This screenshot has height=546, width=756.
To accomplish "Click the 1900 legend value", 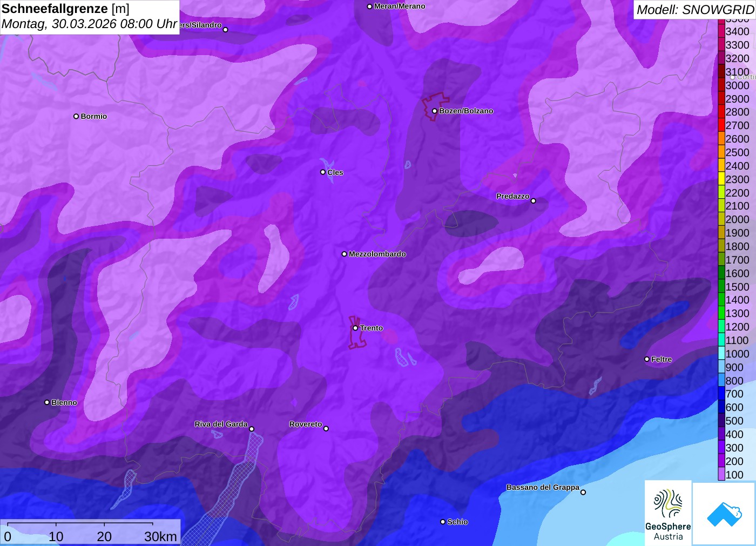I will 737,233.
